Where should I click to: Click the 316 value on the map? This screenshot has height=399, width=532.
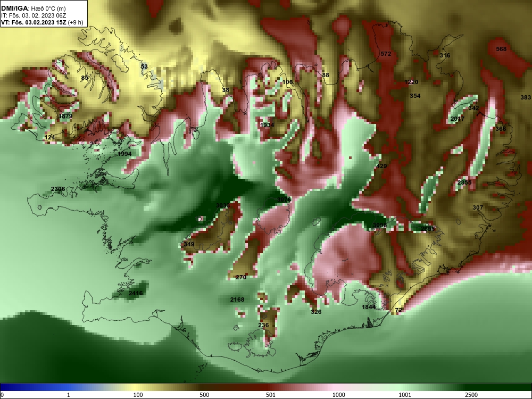pos(445,55)
